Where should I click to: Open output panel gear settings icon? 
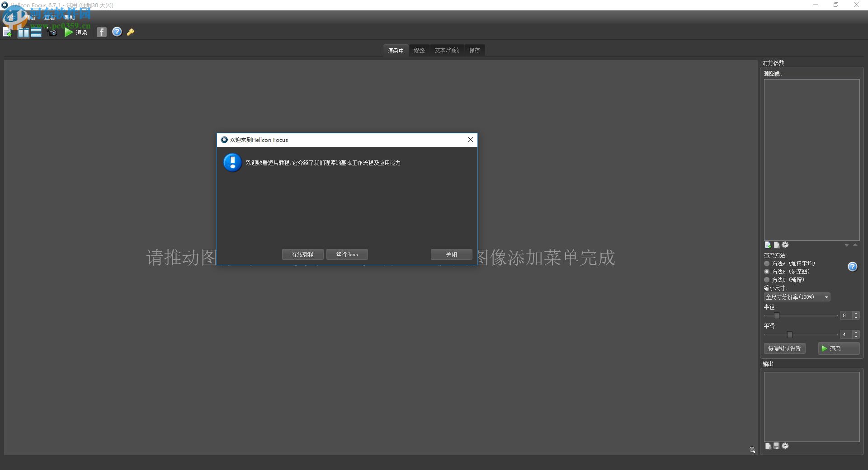coord(785,446)
